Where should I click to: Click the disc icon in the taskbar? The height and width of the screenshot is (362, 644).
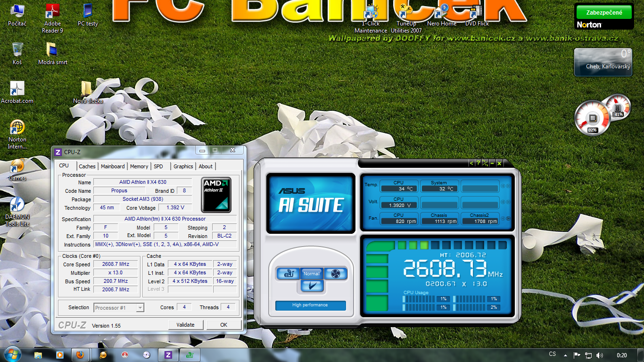147,355
